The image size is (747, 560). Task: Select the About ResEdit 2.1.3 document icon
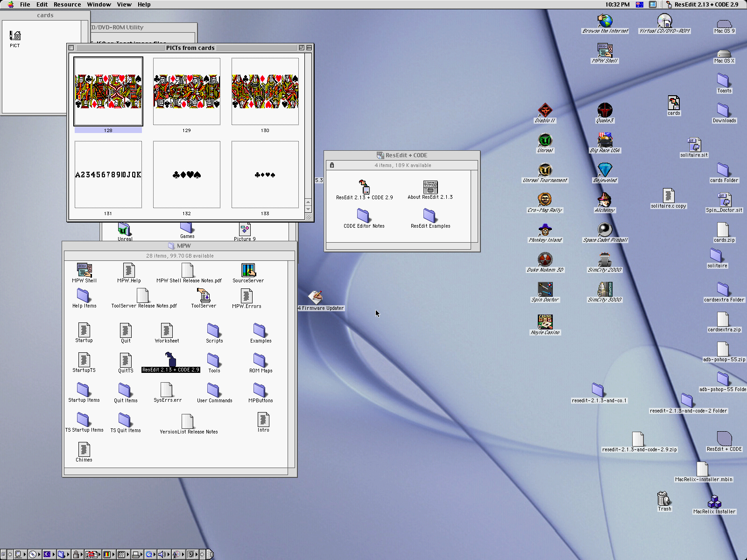point(430,187)
